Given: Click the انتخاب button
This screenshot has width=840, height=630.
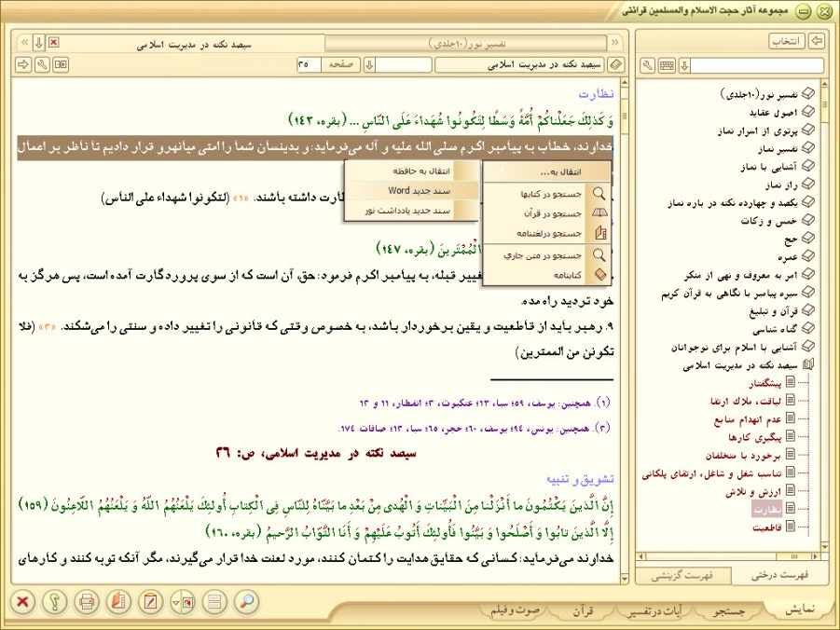Looking at the screenshot, I should tap(787, 41).
